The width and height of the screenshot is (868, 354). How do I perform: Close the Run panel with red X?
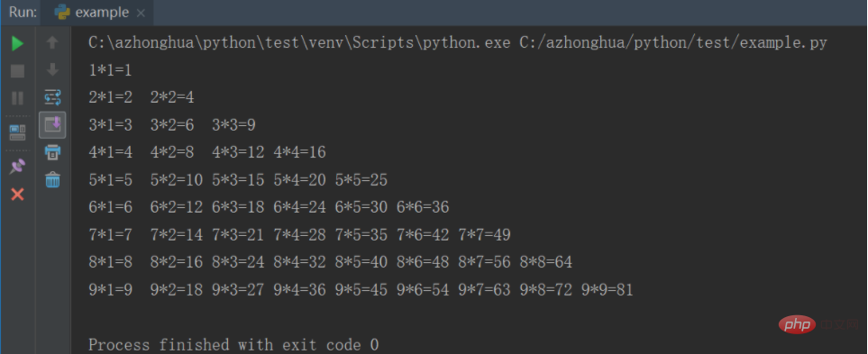coord(18,195)
